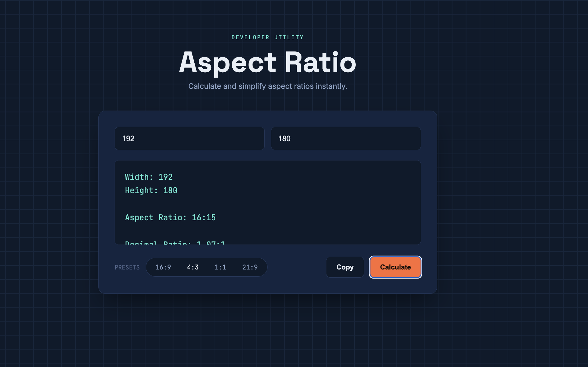Image resolution: width=588 pixels, height=367 pixels.
Task: Click the subtitle about simplifying aspect ratios
Action: click(x=268, y=86)
